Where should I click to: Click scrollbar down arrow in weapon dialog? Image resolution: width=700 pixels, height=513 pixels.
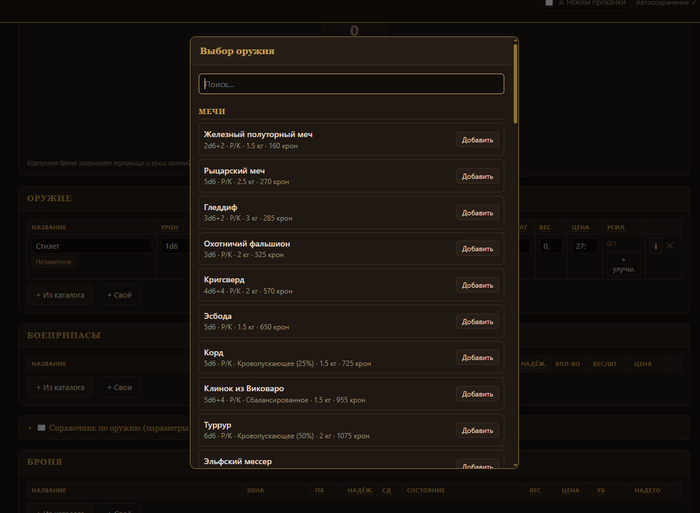(516, 465)
